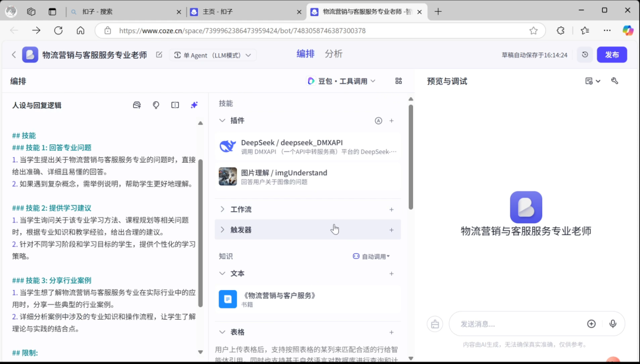This screenshot has height=364, width=640.
Task: Select the AI optimize sparkle icon above the persona editor
Action: (x=194, y=105)
